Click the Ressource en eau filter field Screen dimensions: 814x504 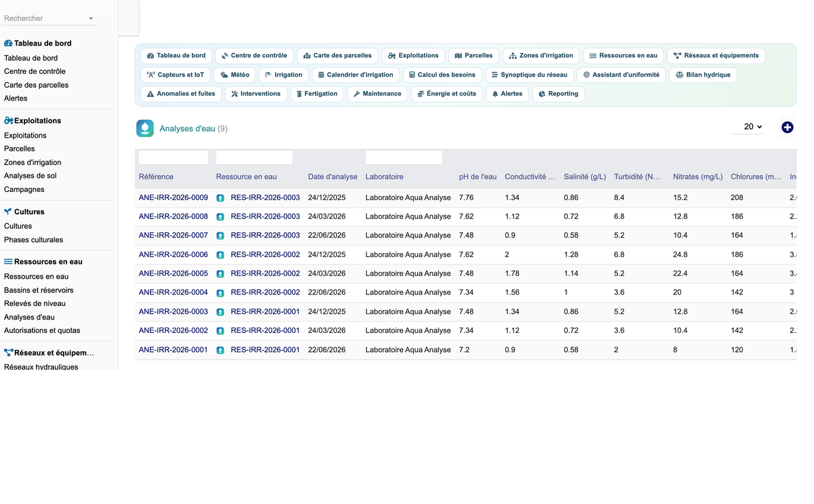coord(254,157)
